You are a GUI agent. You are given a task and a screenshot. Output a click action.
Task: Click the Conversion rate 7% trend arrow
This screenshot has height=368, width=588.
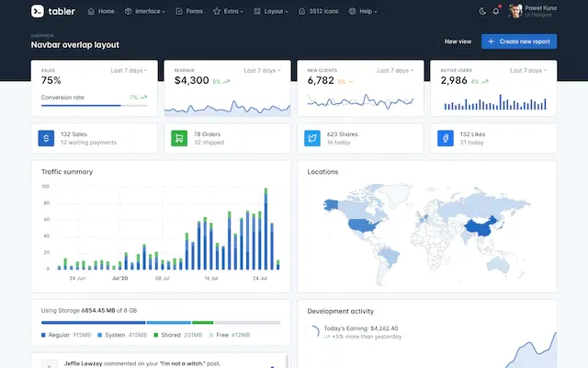[143, 98]
